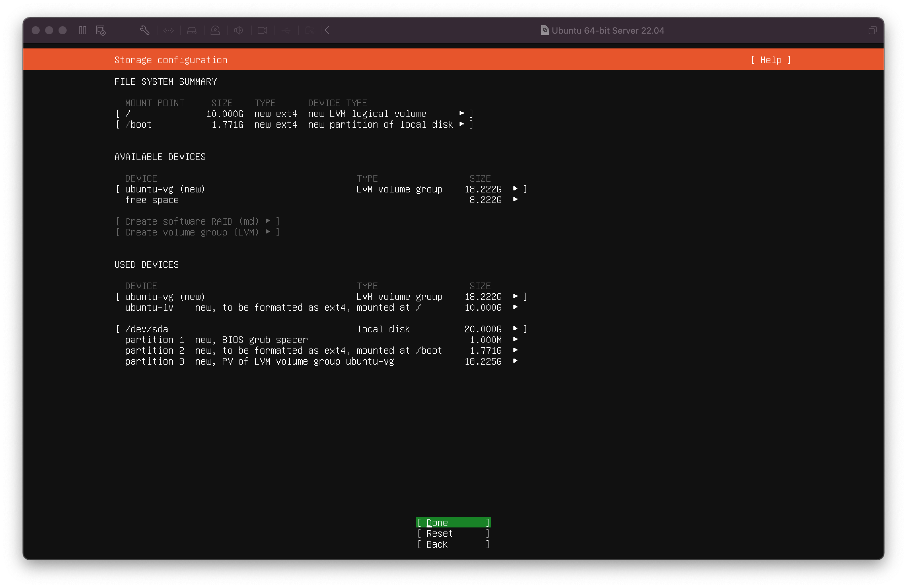Click the hard disk icon

[192, 31]
